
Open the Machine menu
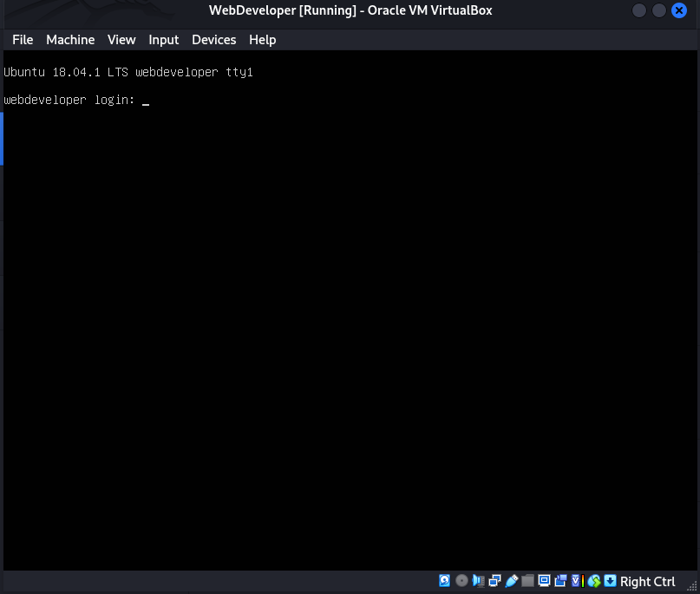[70, 40]
